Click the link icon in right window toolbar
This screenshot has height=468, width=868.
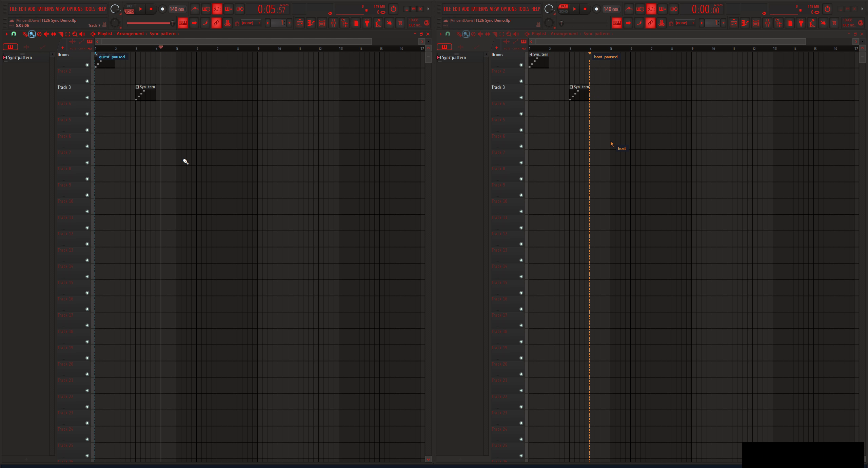pos(650,23)
